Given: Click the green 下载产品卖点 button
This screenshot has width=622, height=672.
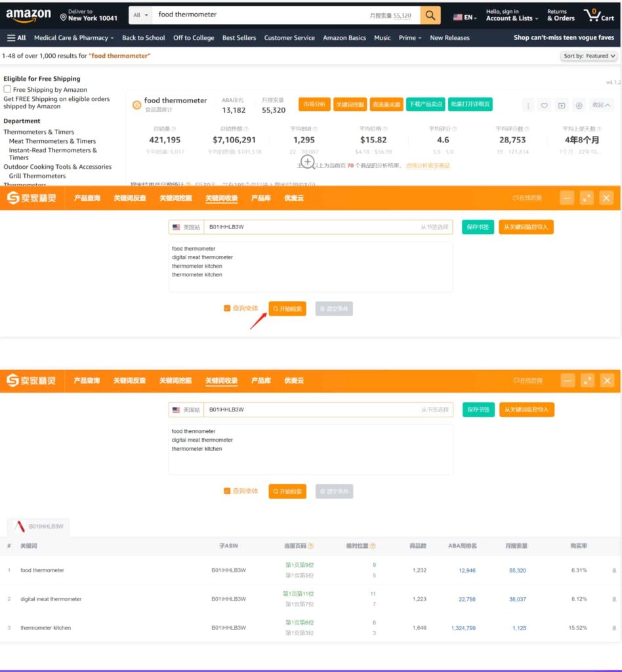Looking at the screenshot, I should point(425,104).
